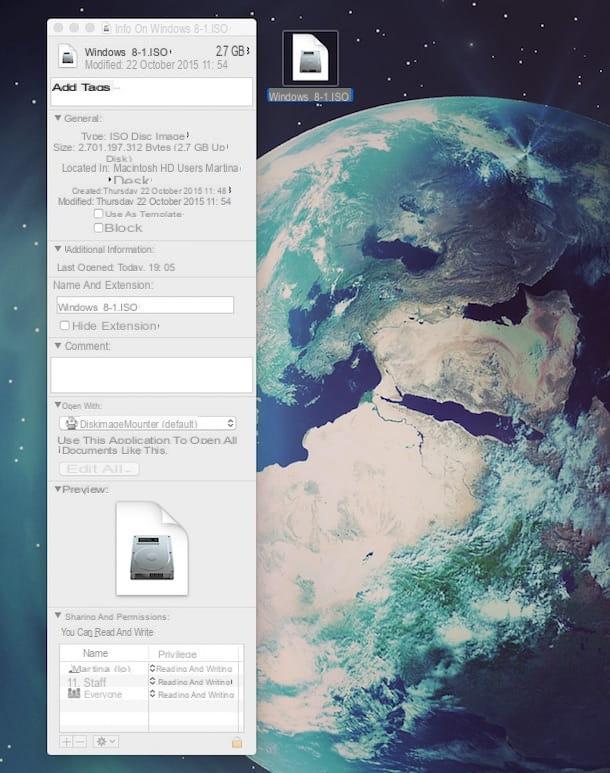Viewport: 610px width, 773px height.
Task: Click the Name And Extension text field
Action: click(145, 306)
